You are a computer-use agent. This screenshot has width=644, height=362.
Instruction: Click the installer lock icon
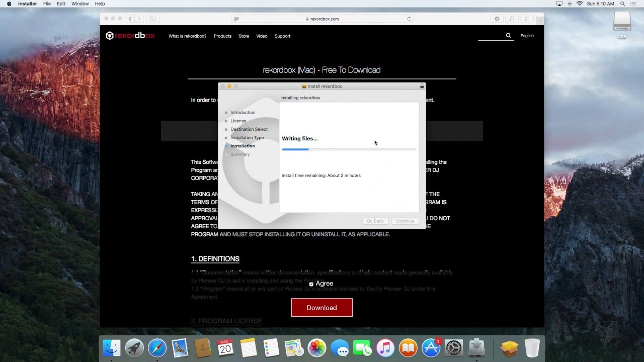click(x=422, y=86)
